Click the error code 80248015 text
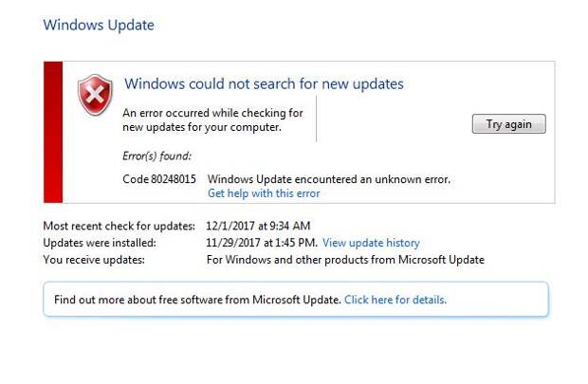The height and width of the screenshot is (384, 588). click(159, 179)
